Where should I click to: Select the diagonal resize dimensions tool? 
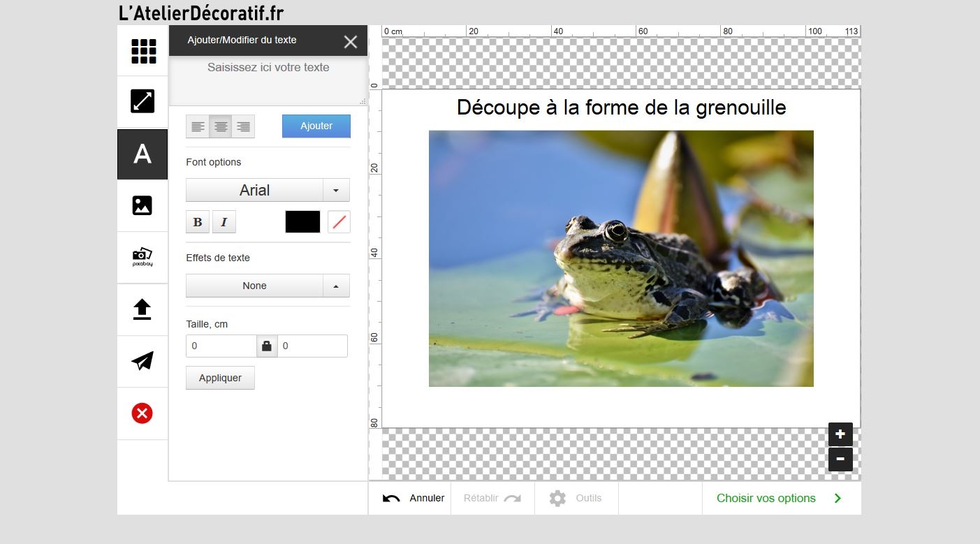(x=142, y=102)
